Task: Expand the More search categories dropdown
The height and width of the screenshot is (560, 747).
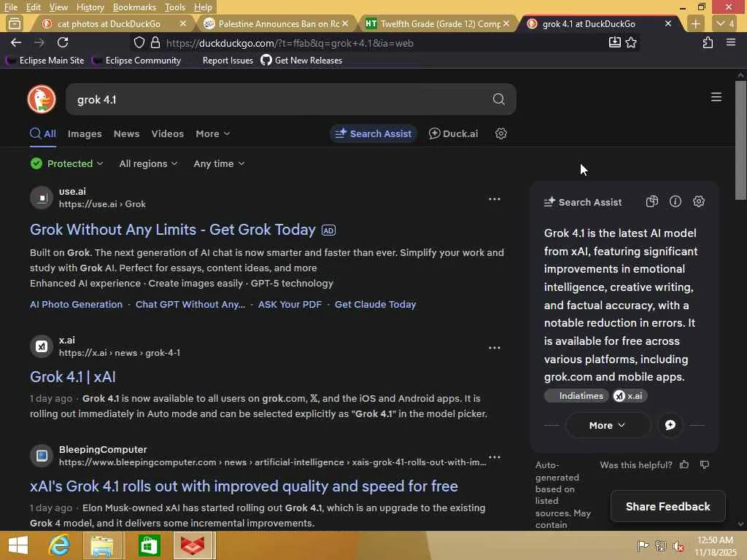Action: pyautogui.click(x=212, y=134)
